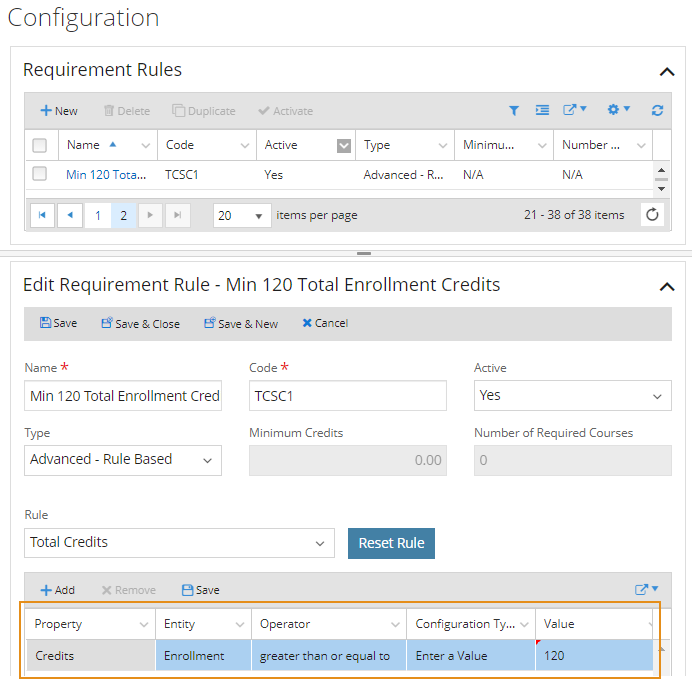Image resolution: width=692 pixels, height=679 pixels.
Task: Click the Minimum Credits field
Action: pyautogui.click(x=348, y=460)
